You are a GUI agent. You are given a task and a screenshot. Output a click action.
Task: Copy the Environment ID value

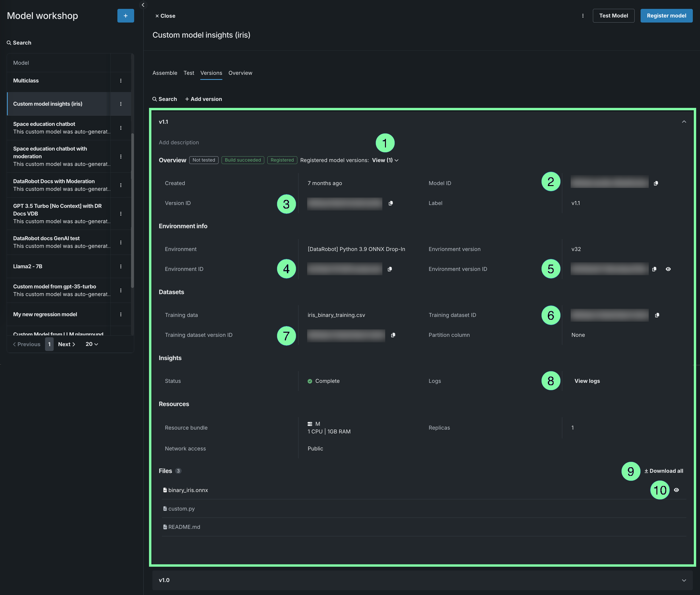point(390,269)
